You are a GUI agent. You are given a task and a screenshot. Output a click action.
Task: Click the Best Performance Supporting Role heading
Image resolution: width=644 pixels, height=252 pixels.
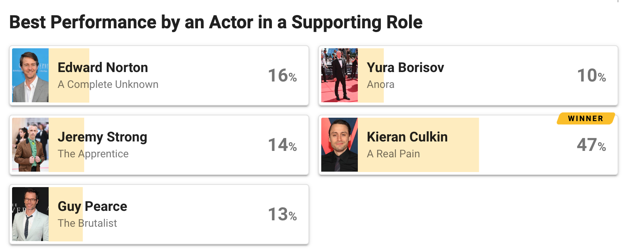tap(216, 22)
